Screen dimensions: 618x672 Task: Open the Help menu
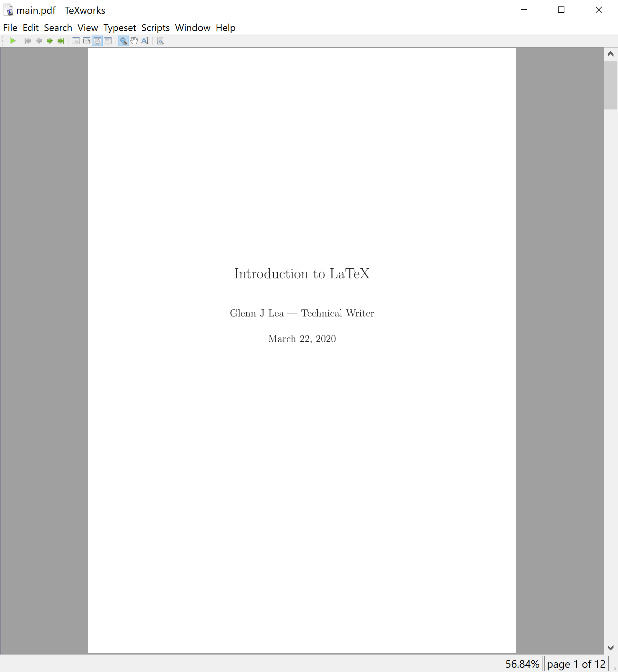pos(225,28)
